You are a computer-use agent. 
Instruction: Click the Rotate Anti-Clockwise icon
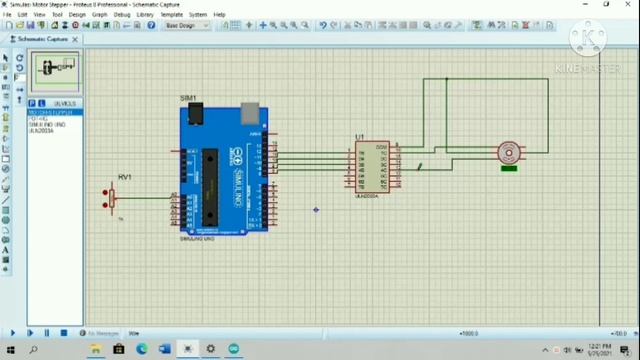pyautogui.click(x=20, y=68)
